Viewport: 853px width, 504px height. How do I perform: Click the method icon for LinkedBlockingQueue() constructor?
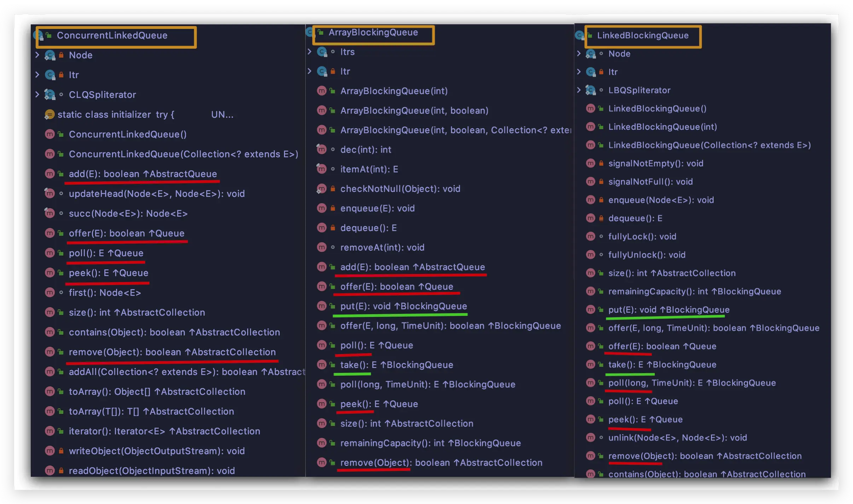[591, 109]
